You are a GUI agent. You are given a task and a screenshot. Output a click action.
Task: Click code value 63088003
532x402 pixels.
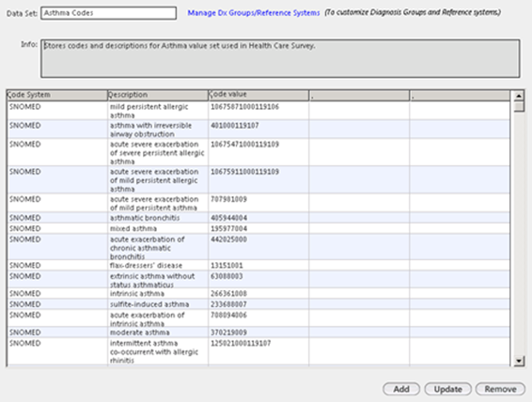pos(227,276)
